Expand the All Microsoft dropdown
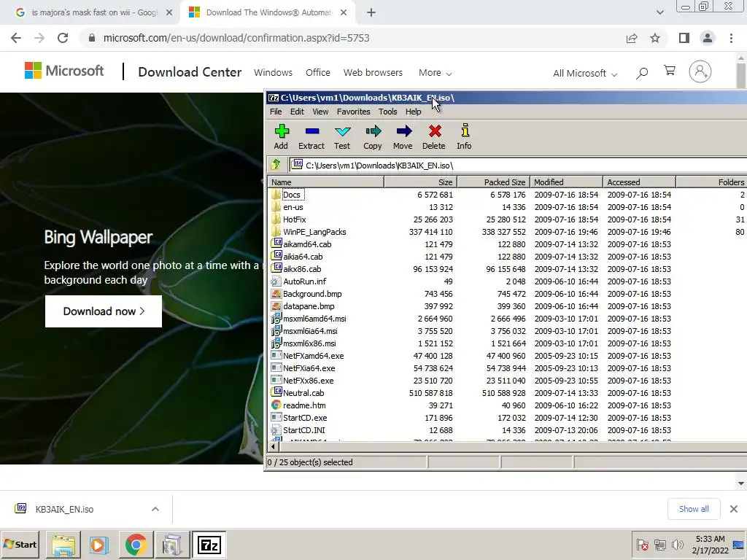The image size is (747, 560). (x=585, y=74)
